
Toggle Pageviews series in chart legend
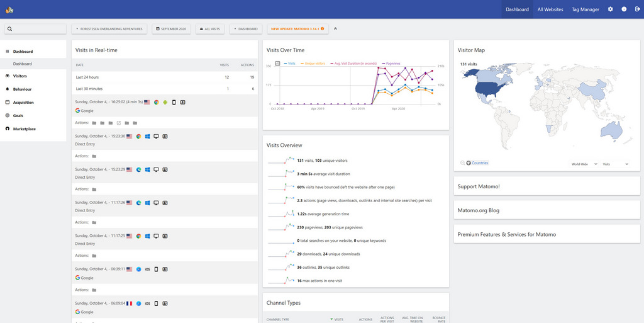click(392, 64)
